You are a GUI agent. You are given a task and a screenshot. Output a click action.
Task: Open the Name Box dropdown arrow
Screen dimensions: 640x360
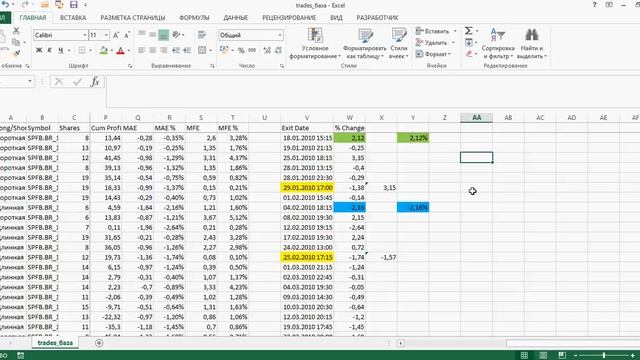(x=30, y=81)
